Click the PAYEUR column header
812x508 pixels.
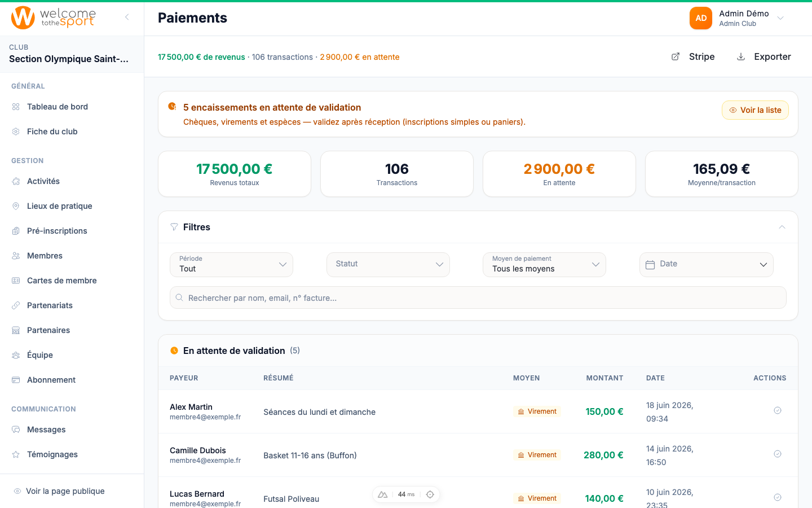184,378
